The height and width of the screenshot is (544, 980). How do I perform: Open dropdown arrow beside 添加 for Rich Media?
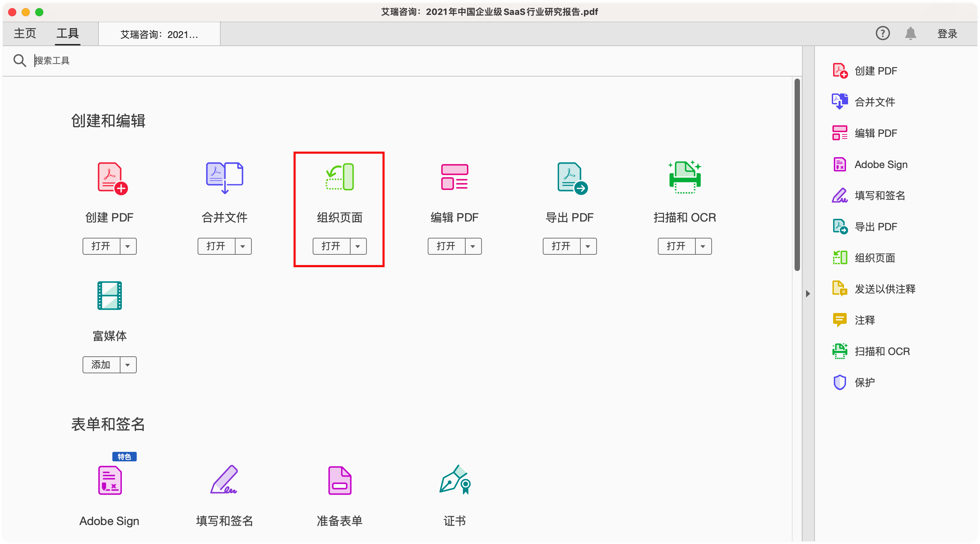pyautogui.click(x=128, y=365)
